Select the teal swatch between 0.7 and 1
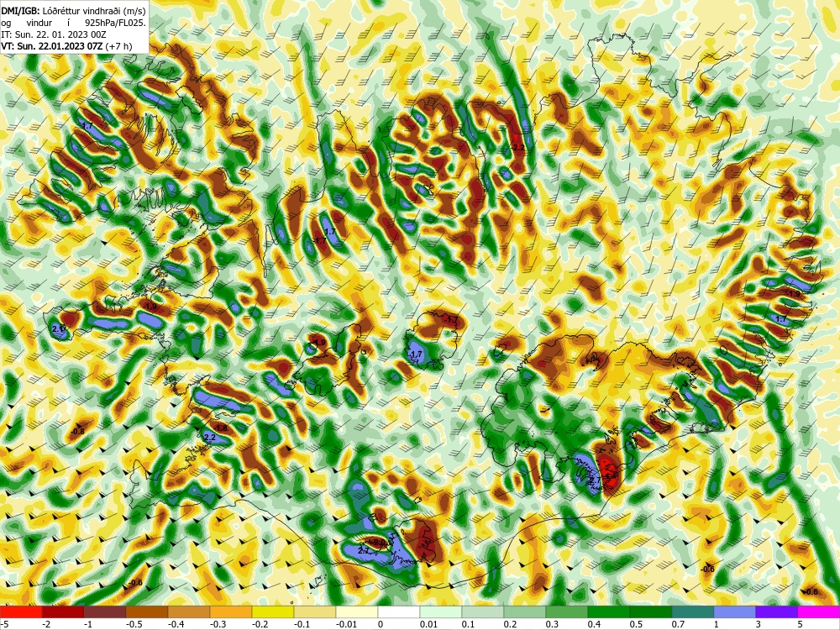This screenshot has height=630, width=840. point(693,612)
